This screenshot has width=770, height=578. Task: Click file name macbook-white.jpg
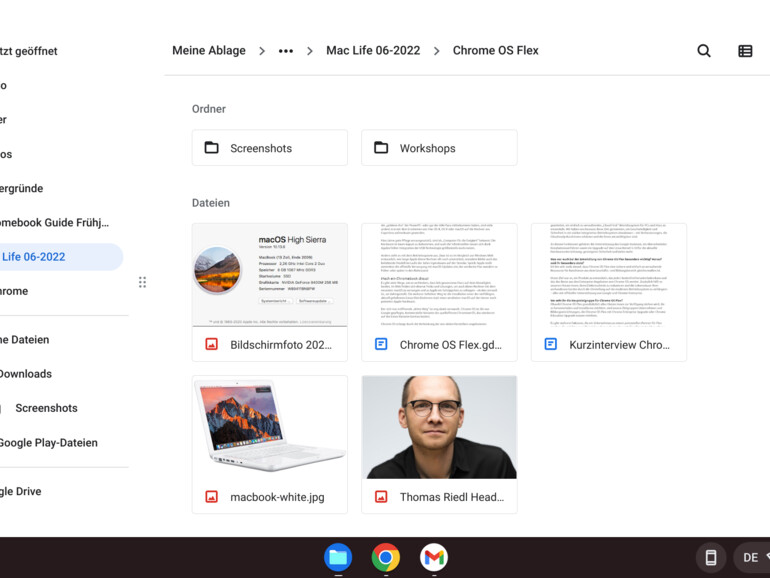point(277,497)
